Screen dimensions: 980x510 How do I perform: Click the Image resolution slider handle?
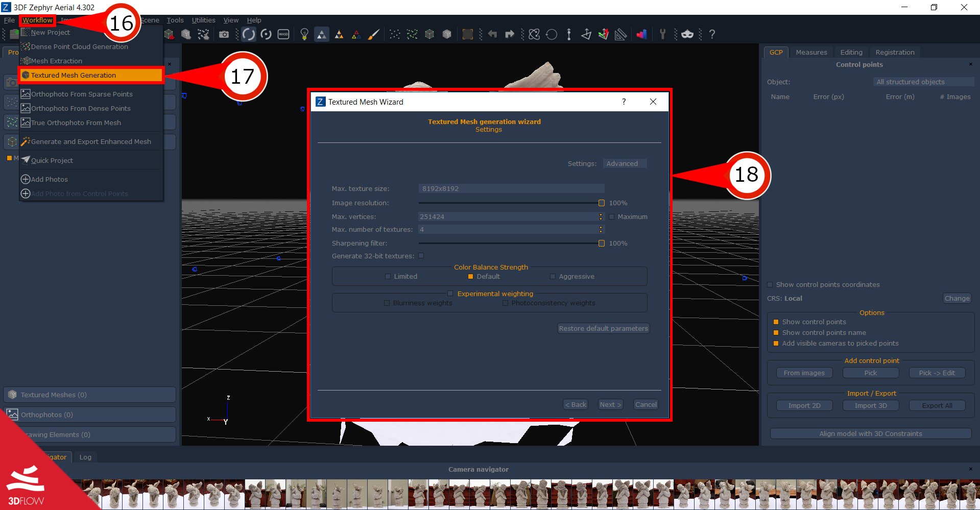(602, 203)
